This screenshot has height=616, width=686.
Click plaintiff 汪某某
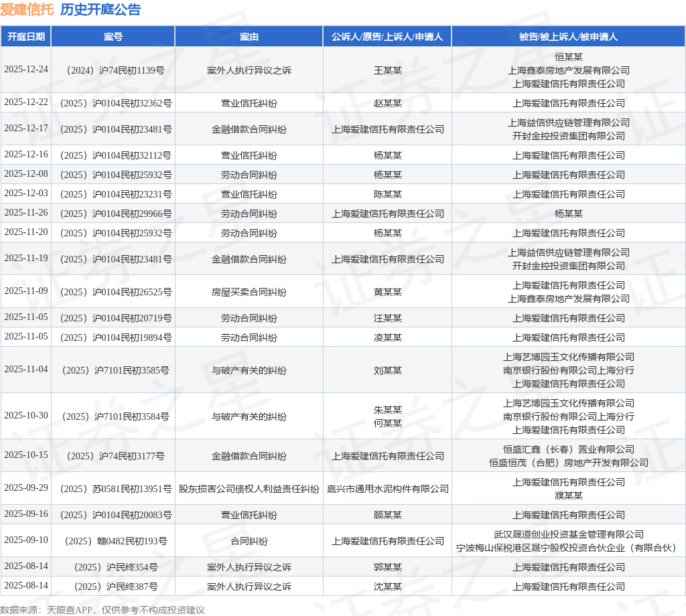point(388,318)
